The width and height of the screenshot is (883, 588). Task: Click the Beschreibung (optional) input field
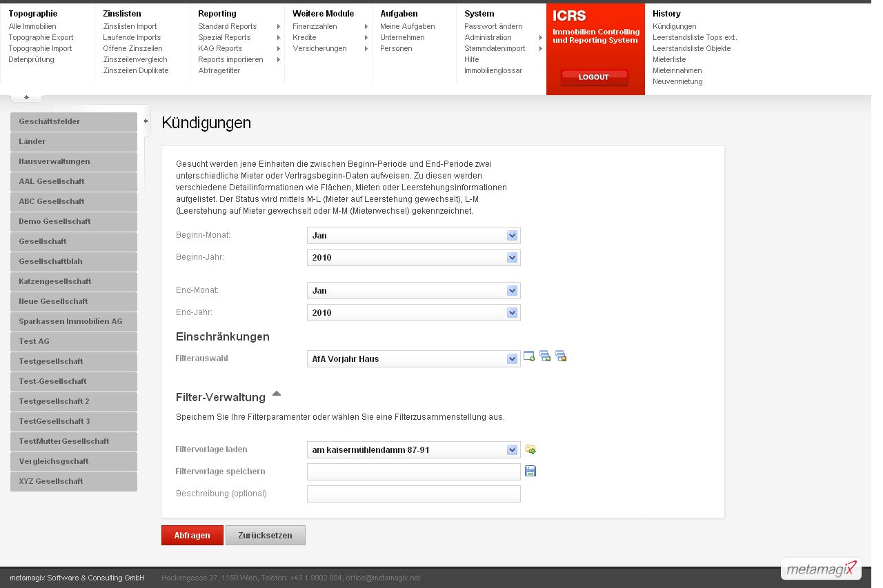pos(414,494)
